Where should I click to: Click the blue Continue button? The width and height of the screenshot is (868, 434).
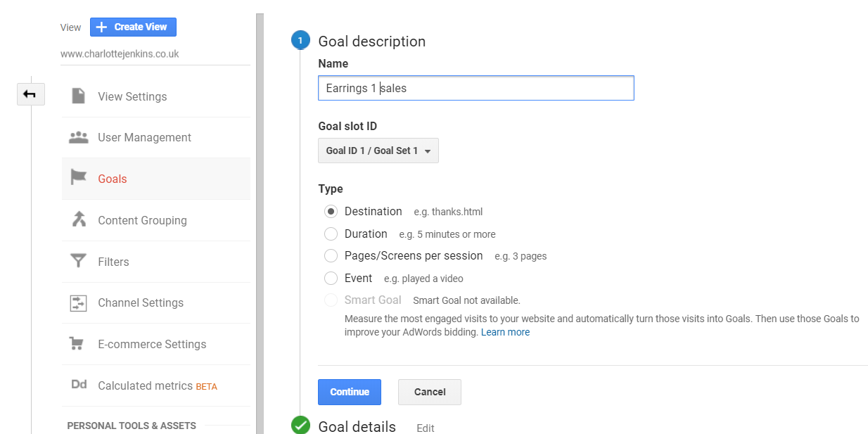350,392
